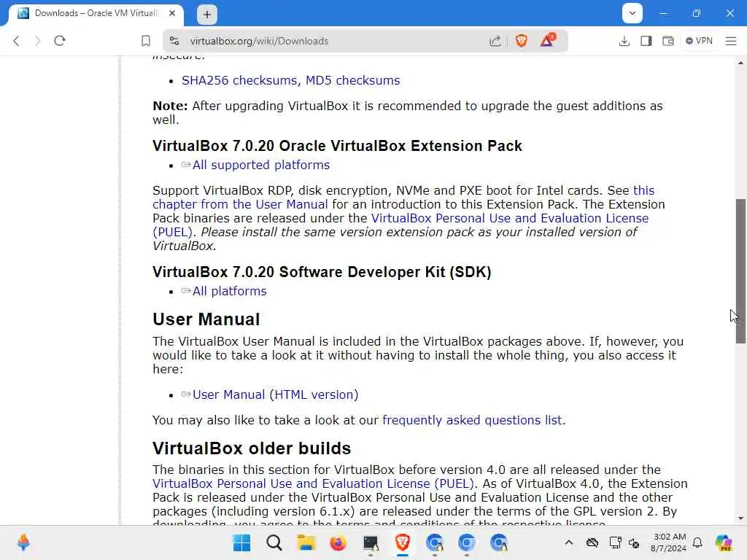747x560 pixels.
Task: View site settings icon in address bar
Action: [174, 41]
